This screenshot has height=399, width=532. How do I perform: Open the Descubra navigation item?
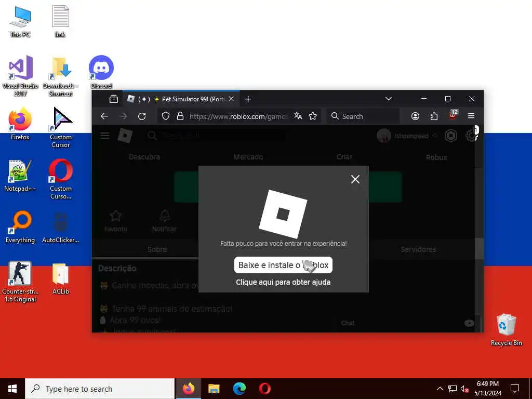point(144,157)
